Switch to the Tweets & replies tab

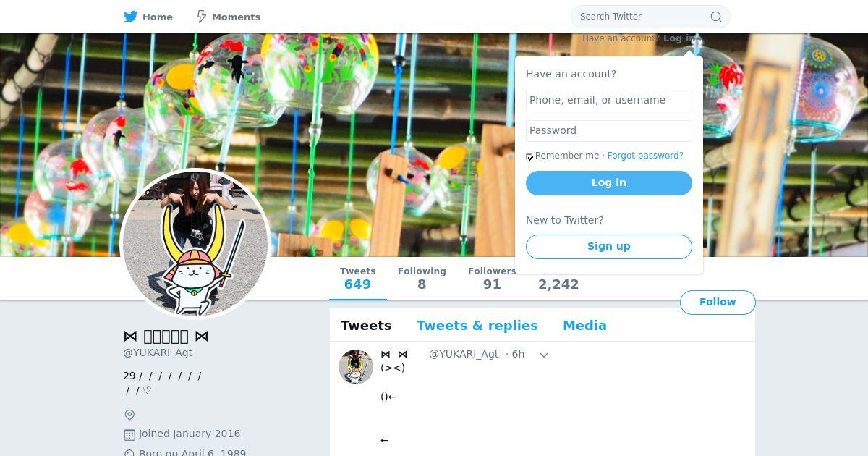(477, 326)
